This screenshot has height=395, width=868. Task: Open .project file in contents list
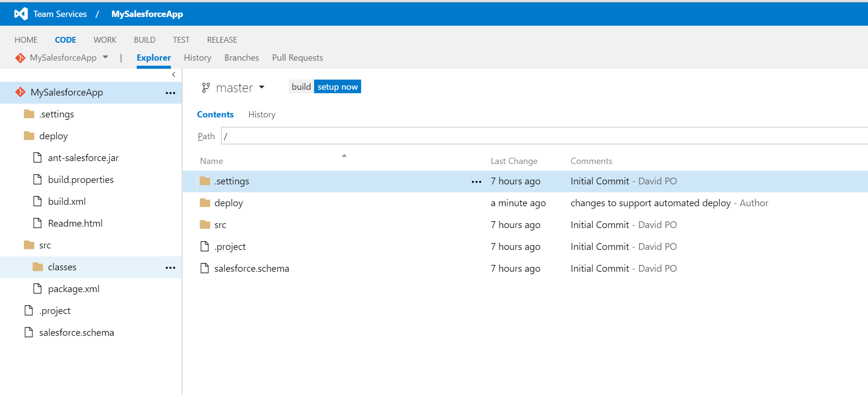[230, 247]
